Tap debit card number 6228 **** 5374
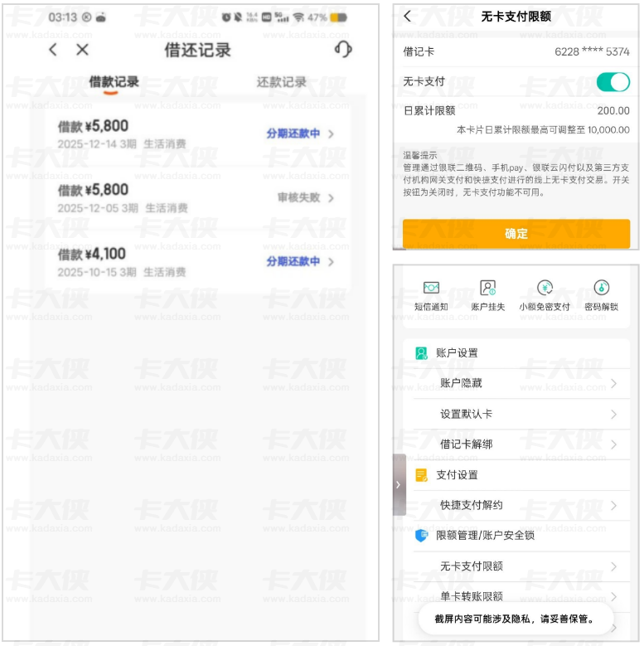The width and height of the screenshot is (644, 646). 592,52
